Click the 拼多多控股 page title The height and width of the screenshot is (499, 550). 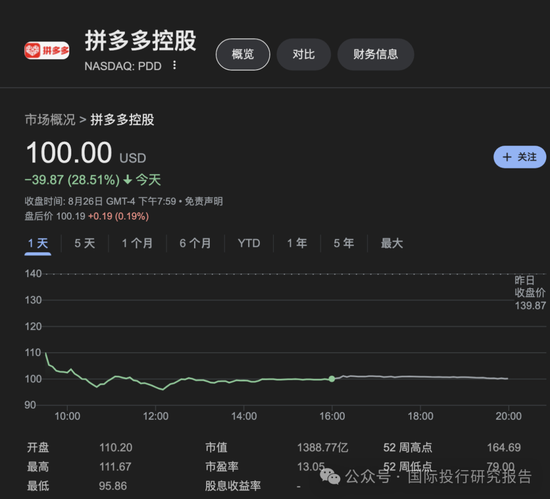click(140, 41)
